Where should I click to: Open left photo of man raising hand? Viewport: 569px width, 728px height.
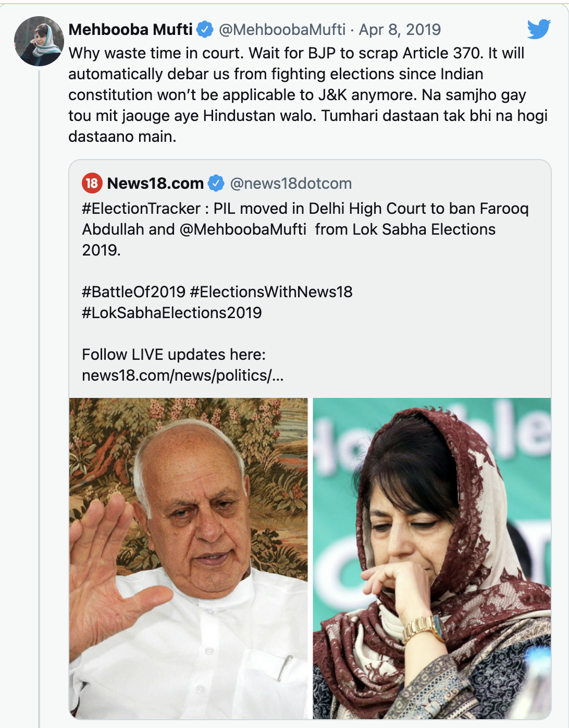click(x=189, y=558)
